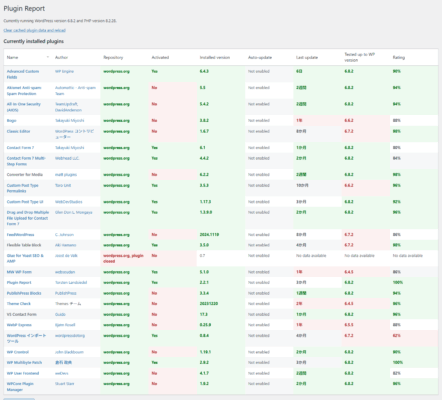Open the Classic Editor plugin link
This screenshot has width=442, height=400.
point(18,131)
